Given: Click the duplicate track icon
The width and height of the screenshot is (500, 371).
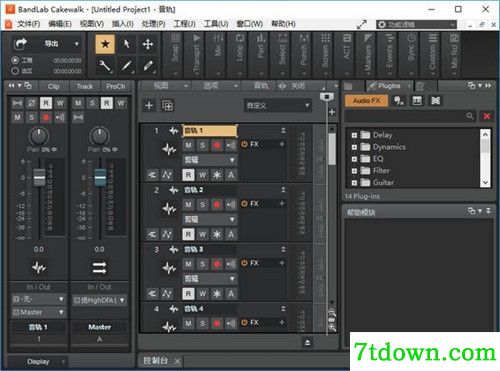Looking at the screenshot, I should pos(167,106).
